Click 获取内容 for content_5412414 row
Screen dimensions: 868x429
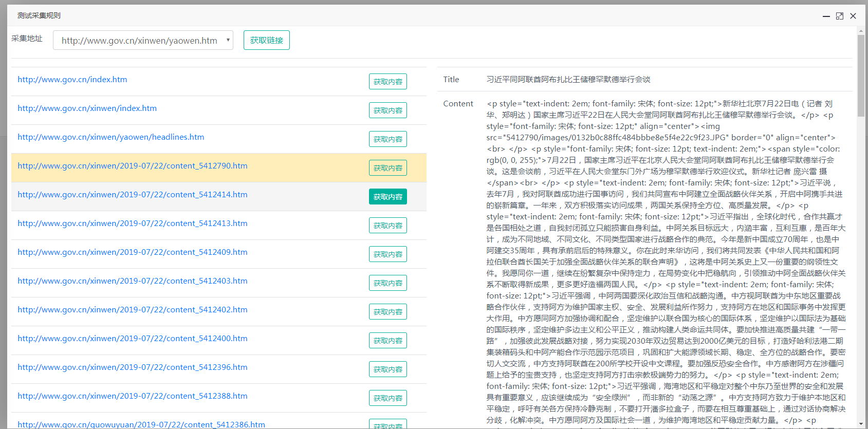387,197
